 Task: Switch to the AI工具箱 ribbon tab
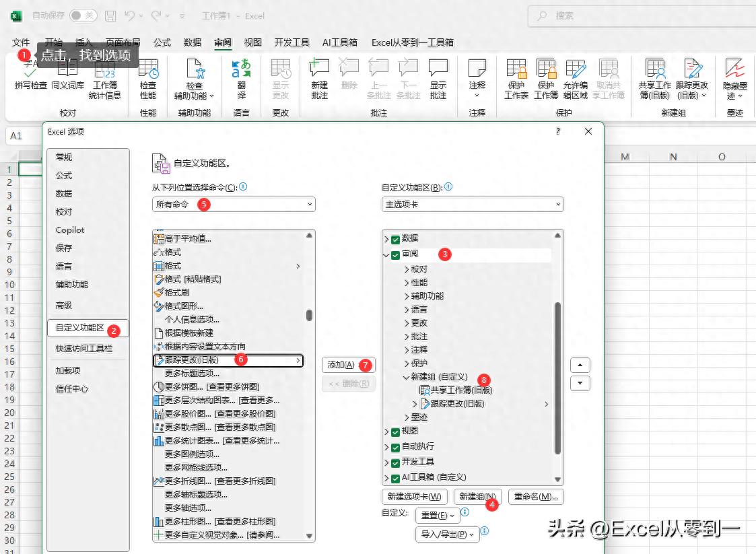click(340, 42)
